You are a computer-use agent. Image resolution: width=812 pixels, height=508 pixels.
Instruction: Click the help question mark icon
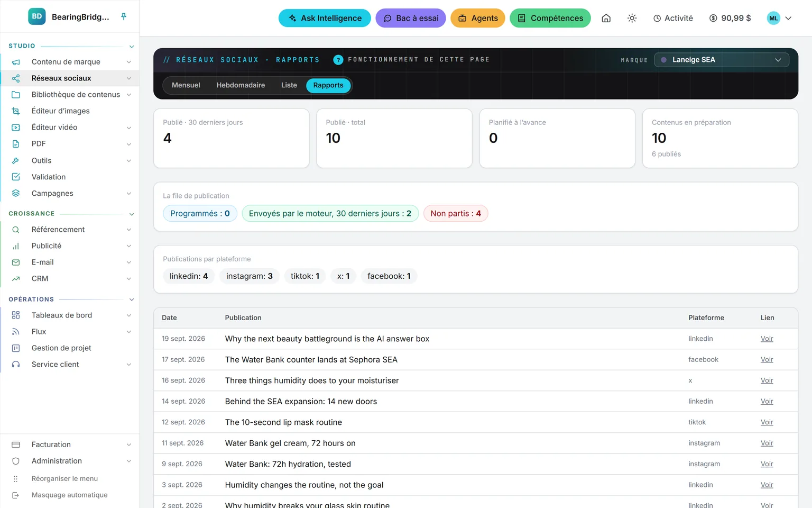pos(338,60)
